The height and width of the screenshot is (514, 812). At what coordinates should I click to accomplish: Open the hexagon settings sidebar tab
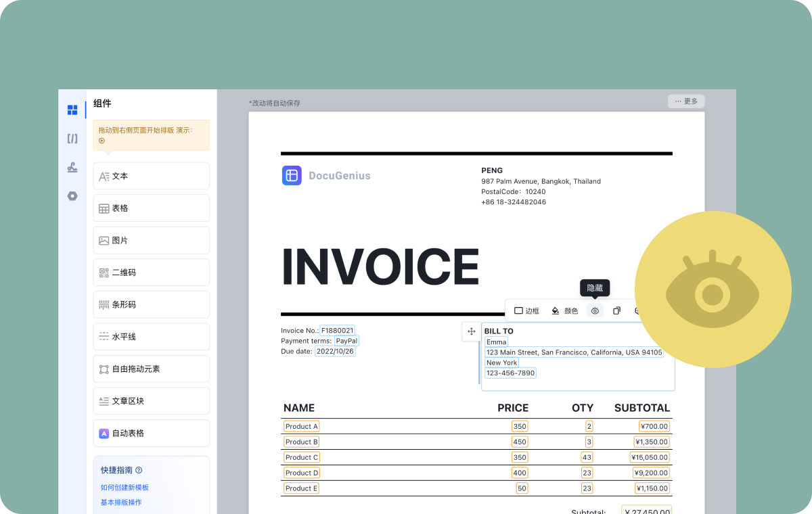pos(72,196)
